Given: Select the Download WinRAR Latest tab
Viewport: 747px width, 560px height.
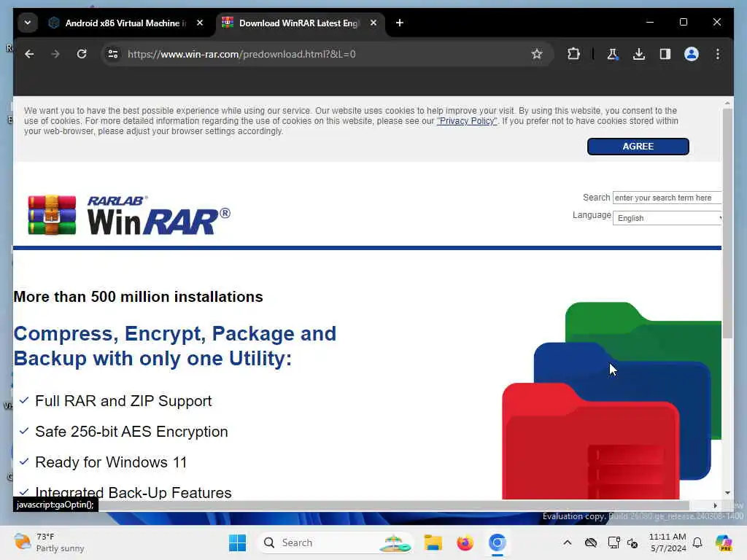Looking at the screenshot, I should [298, 23].
